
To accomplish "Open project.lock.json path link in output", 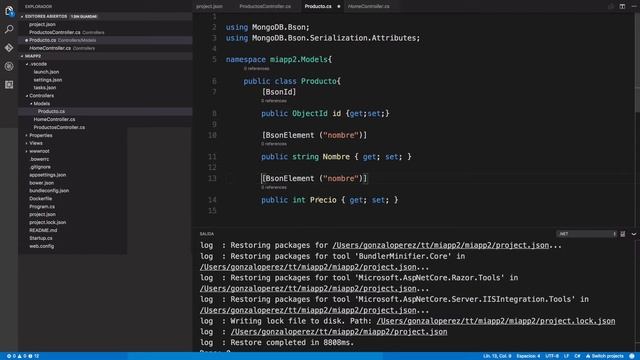I will (x=496, y=321).
